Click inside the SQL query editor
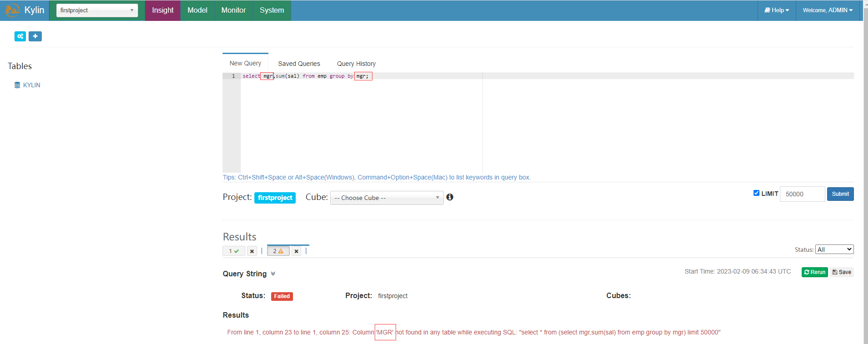The width and height of the screenshot is (868, 344). pos(547,123)
